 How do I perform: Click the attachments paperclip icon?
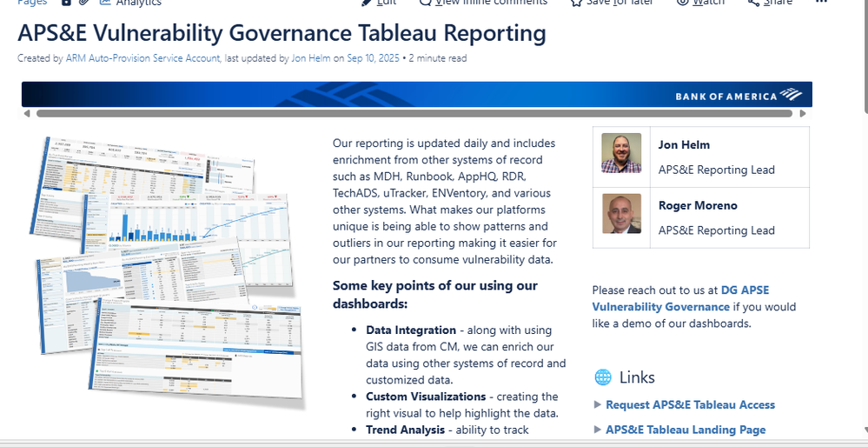pyautogui.click(x=83, y=3)
